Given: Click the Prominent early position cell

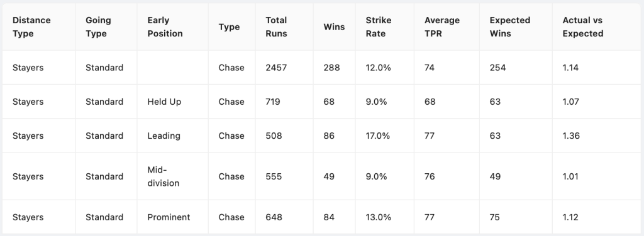Looking at the screenshot, I should [169, 217].
